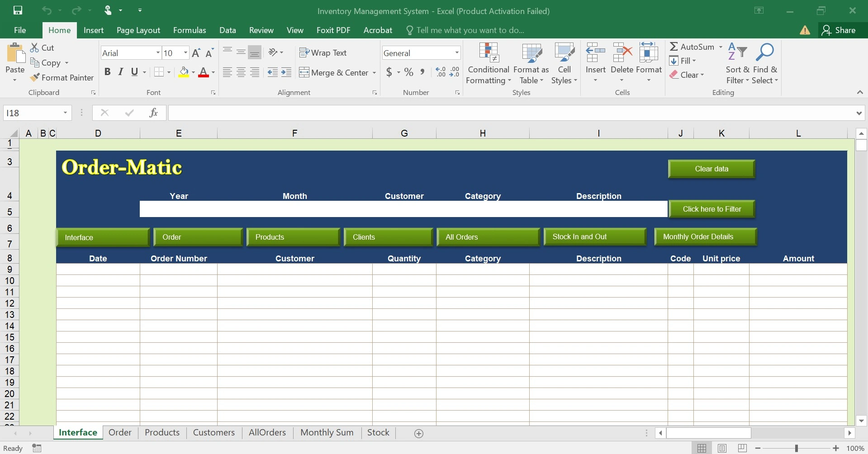Click the Click here to Filter button

click(712, 209)
